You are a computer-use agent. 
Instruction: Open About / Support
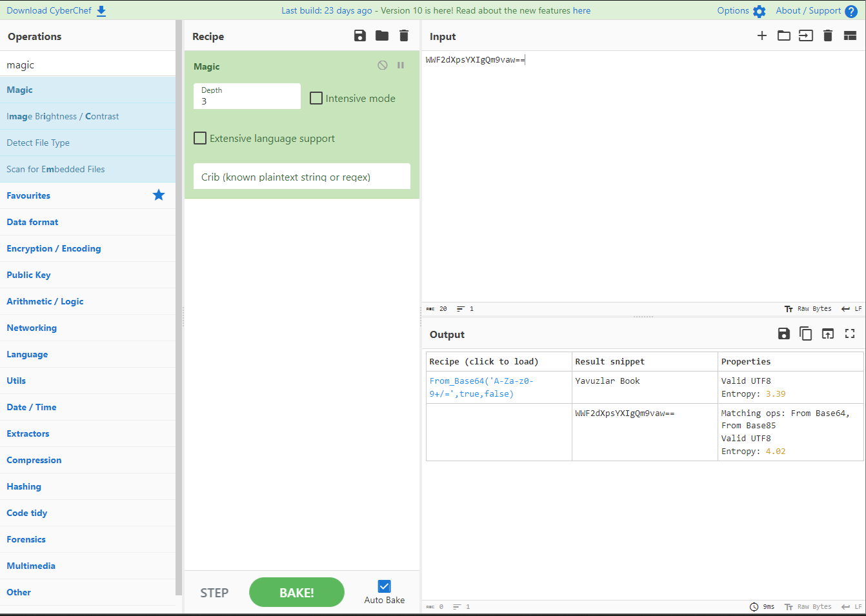point(816,11)
